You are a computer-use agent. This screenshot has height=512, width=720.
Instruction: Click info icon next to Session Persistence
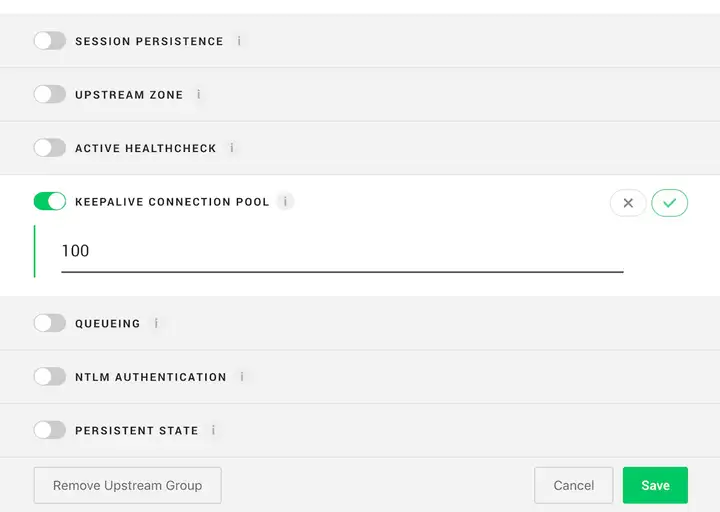pos(239,41)
